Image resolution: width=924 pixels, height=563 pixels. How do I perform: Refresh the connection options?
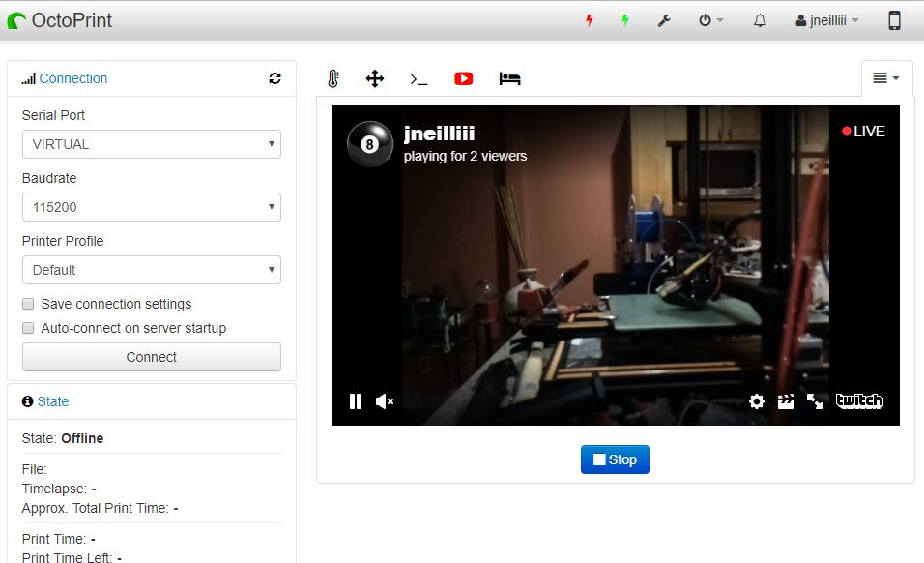click(274, 78)
